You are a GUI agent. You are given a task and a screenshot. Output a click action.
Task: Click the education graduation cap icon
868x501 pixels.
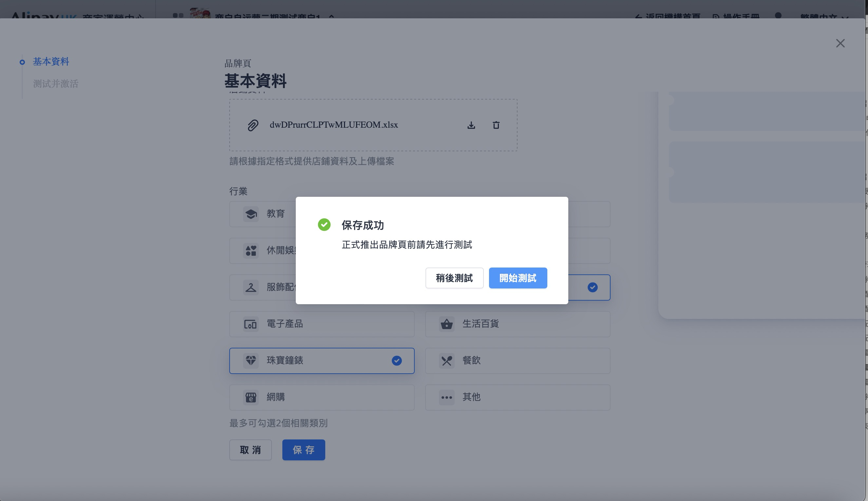coord(251,214)
